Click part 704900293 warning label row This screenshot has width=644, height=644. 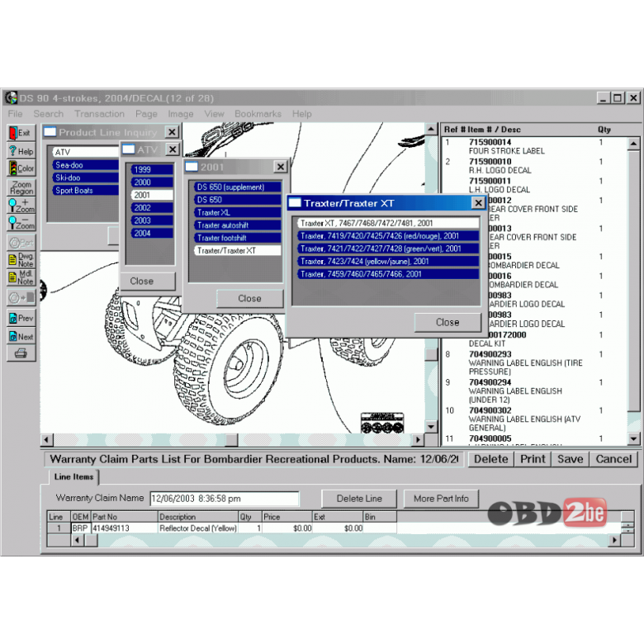click(x=534, y=363)
